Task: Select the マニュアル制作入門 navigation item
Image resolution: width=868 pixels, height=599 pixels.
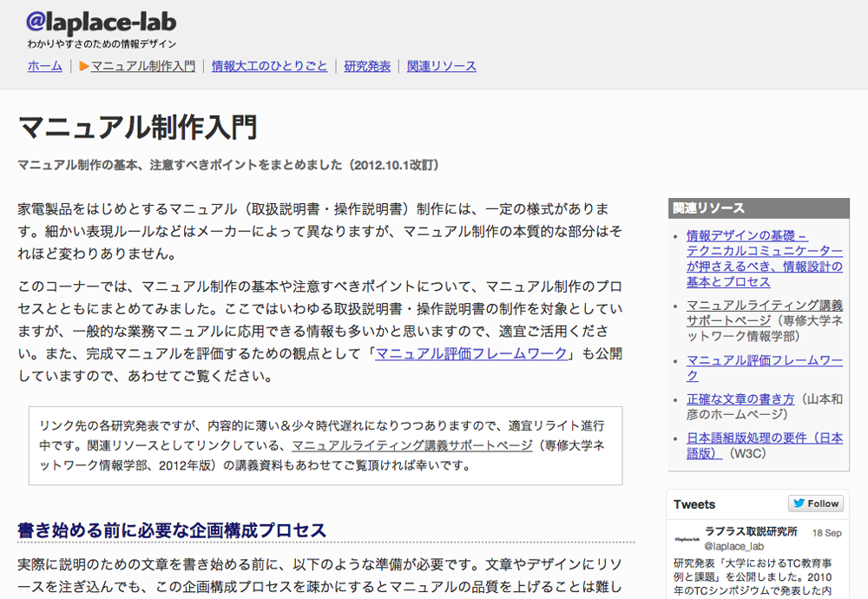Action: [x=142, y=66]
